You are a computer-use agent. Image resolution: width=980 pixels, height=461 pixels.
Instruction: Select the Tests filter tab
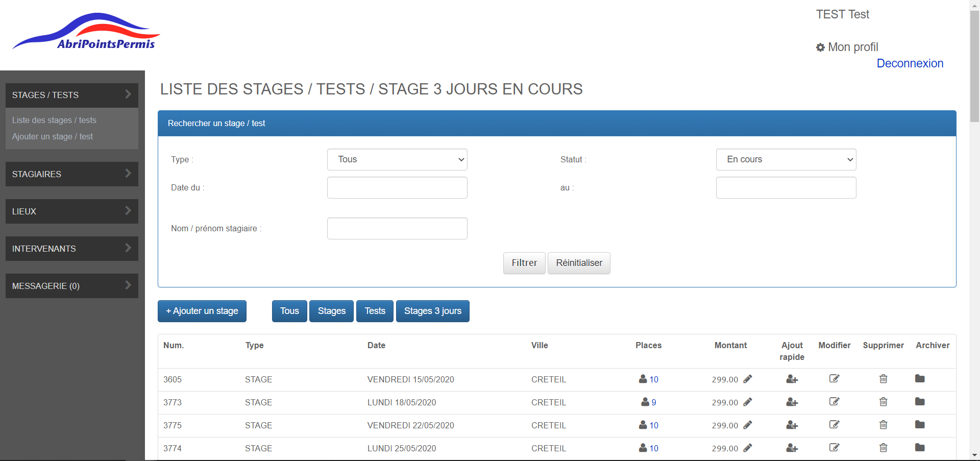pyautogui.click(x=375, y=311)
